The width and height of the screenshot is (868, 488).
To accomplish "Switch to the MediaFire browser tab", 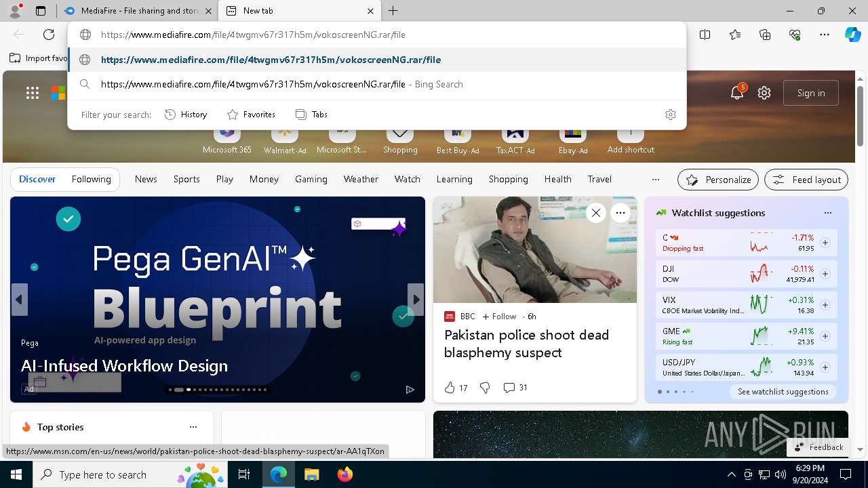I will point(136,11).
